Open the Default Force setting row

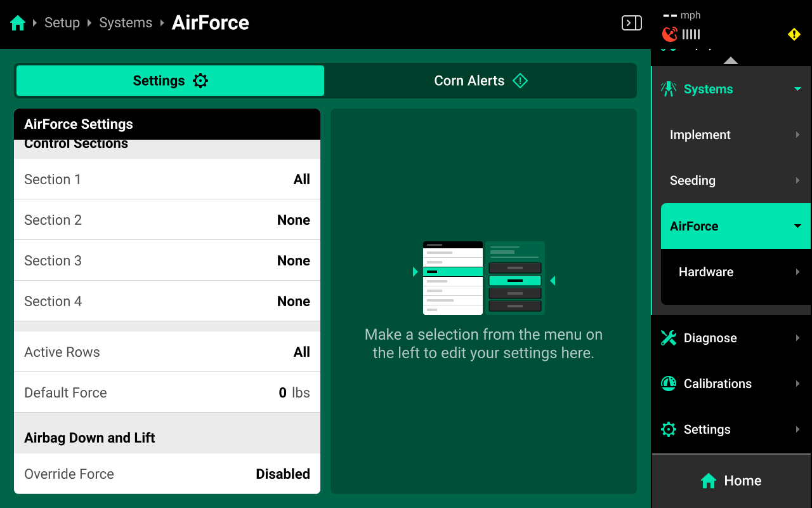click(167, 392)
